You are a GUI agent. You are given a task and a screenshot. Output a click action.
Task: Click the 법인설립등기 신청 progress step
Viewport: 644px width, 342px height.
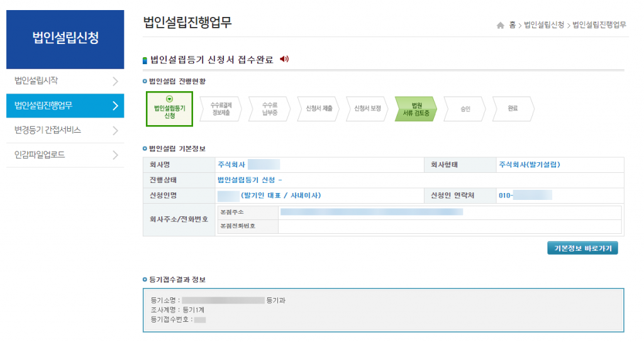[169, 109]
